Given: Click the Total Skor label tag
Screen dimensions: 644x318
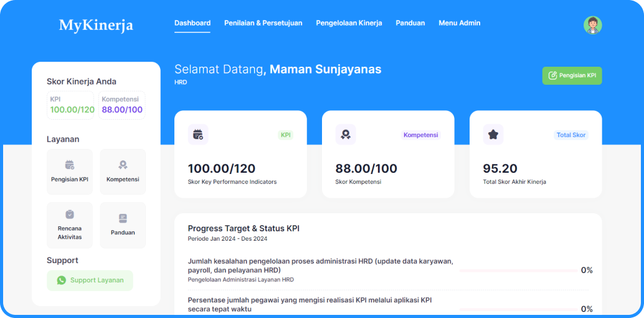Looking at the screenshot, I should [x=571, y=135].
